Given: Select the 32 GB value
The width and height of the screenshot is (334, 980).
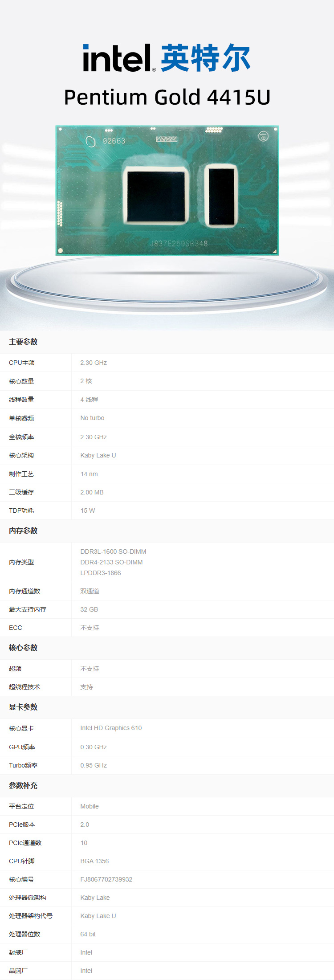Looking at the screenshot, I should click(x=89, y=609).
